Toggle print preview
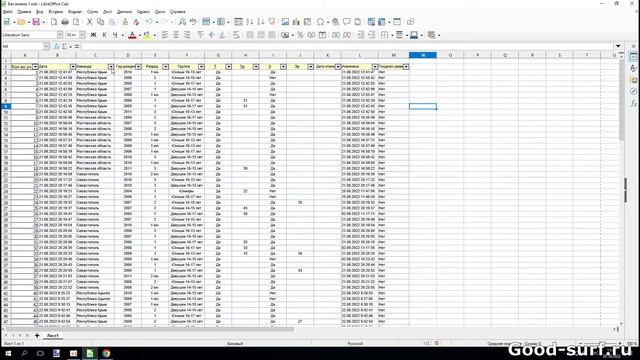Screen dimensions: 640x360 76,22
